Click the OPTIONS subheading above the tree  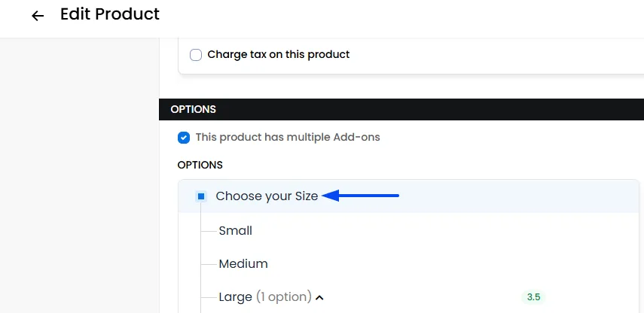tap(200, 165)
